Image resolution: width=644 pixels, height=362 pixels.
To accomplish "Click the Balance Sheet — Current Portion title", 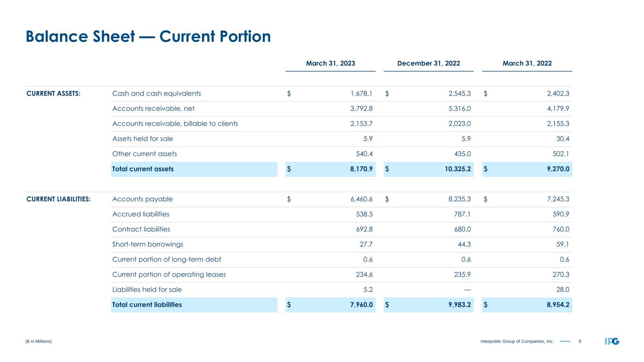I will pos(148,36).
